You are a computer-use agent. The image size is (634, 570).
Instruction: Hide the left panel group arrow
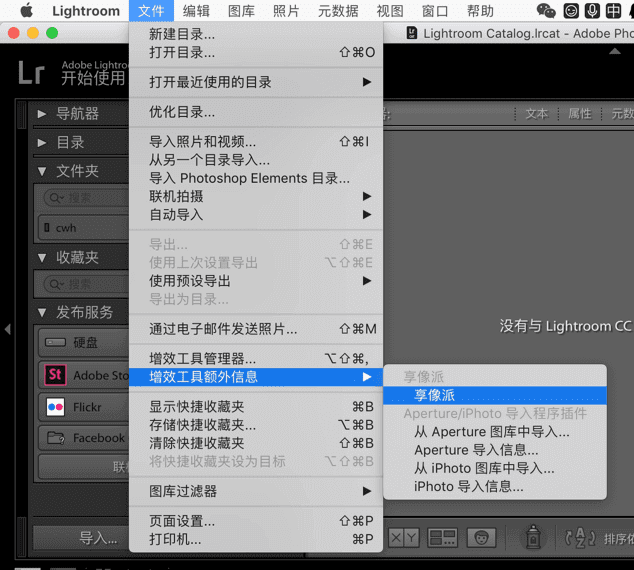(x=8, y=329)
